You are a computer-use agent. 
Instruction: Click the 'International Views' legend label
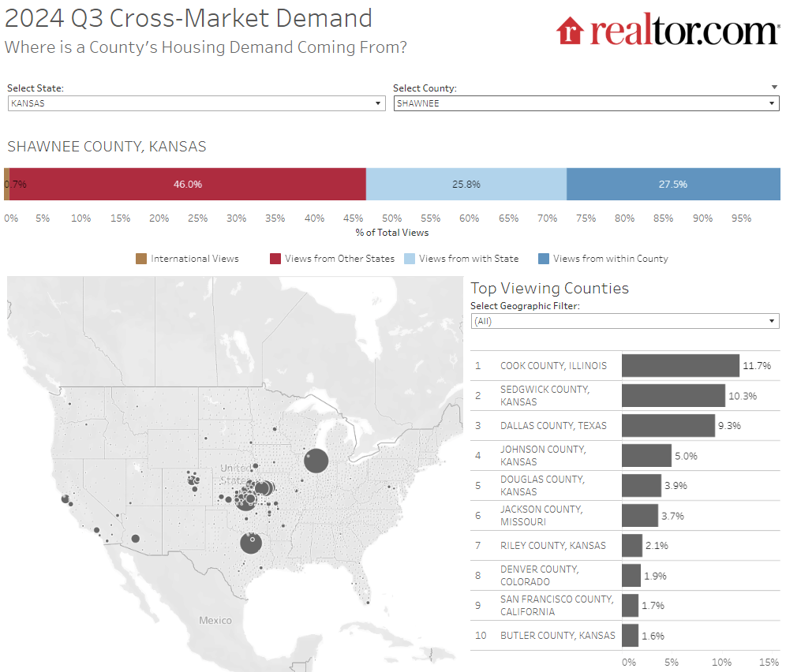[x=194, y=259]
